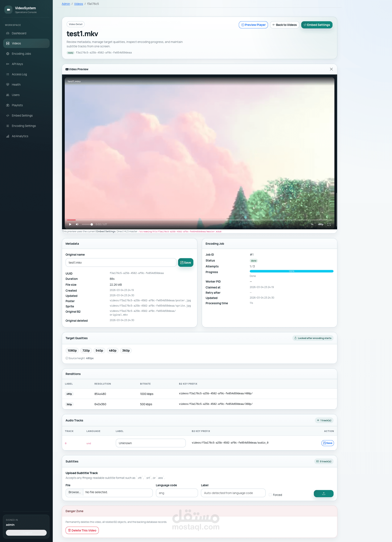Screen dimensions: 392x542
Task: Open the Health page
Action: point(26,85)
